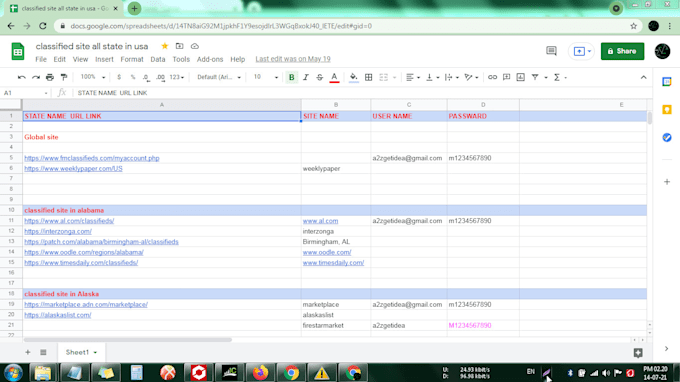Create a filter using funnel icon

click(535, 77)
